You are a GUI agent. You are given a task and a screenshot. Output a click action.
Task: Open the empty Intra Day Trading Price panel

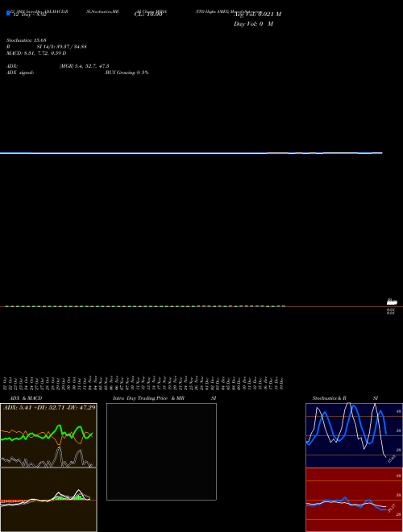point(161,451)
